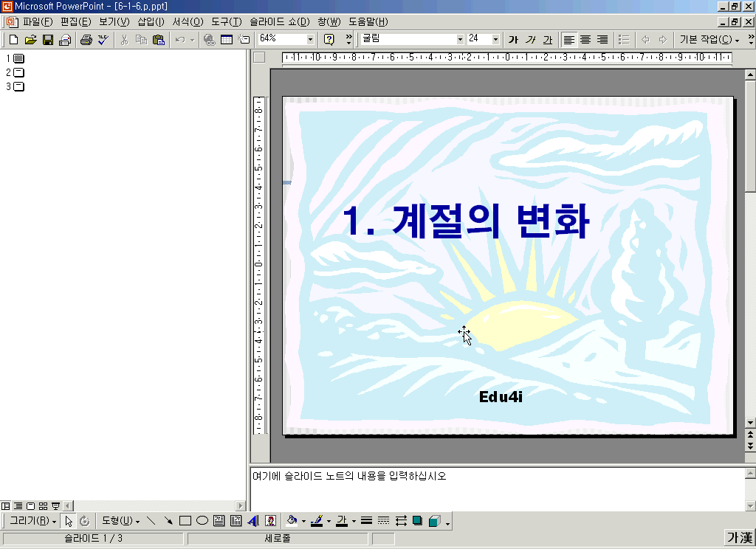Toggle italic text formatting
Screen dimensions: 756x549
coord(530,40)
